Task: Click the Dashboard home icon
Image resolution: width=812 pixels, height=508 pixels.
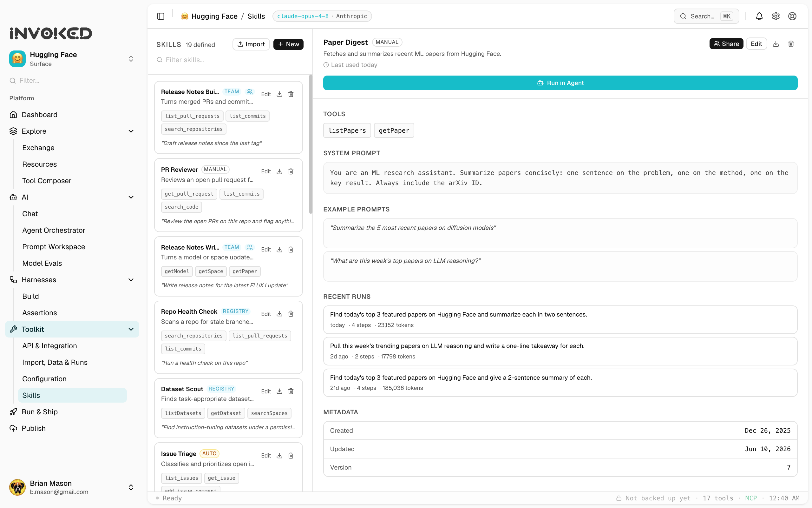Action: [13, 115]
